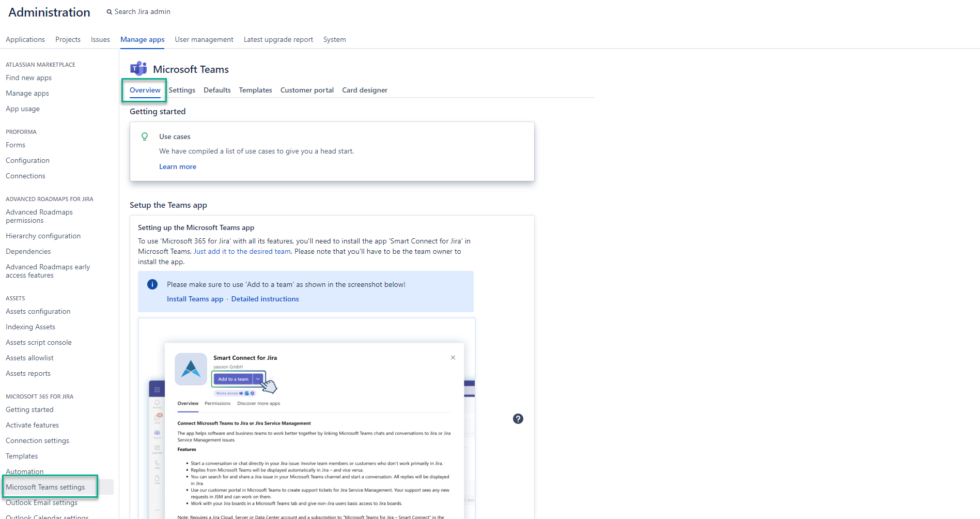The height and width of the screenshot is (519, 980).
Task: Open the Issues admin menu
Action: (100, 39)
